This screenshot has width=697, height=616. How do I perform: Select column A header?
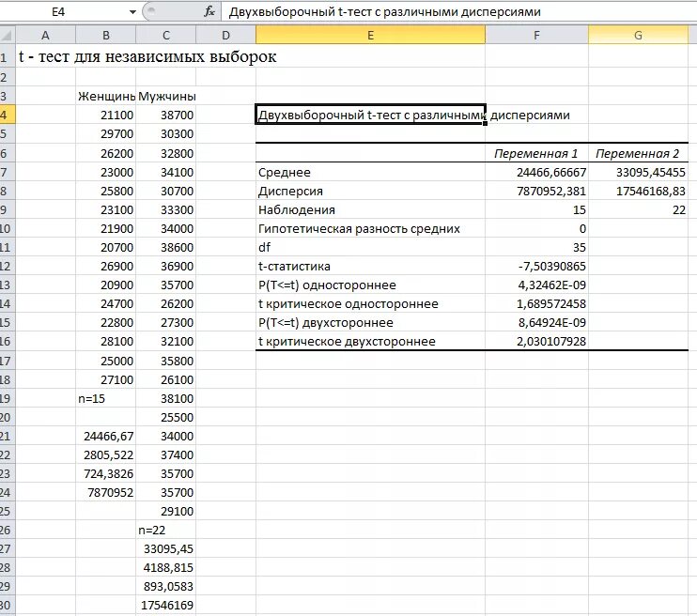pos(45,35)
